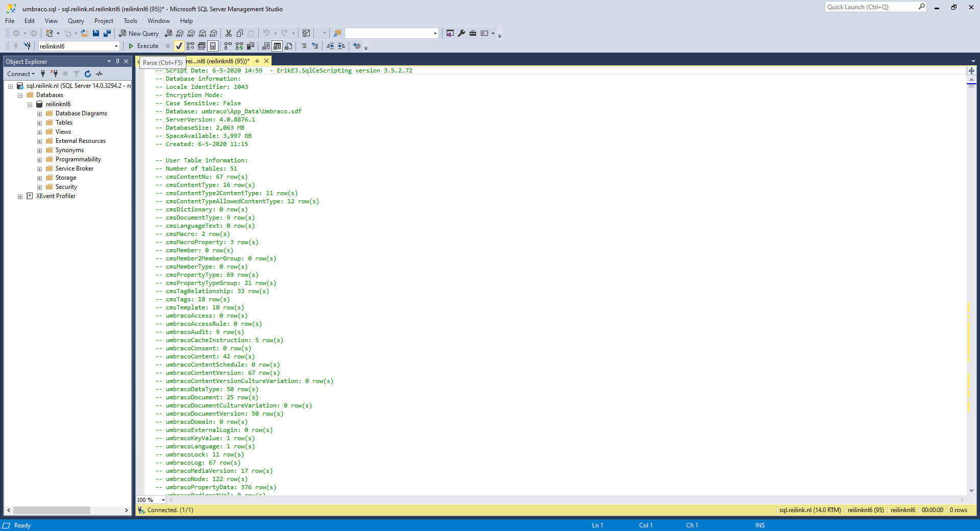980x531 pixels.
Task: Parse query using checkmark icon
Action: tap(179, 46)
